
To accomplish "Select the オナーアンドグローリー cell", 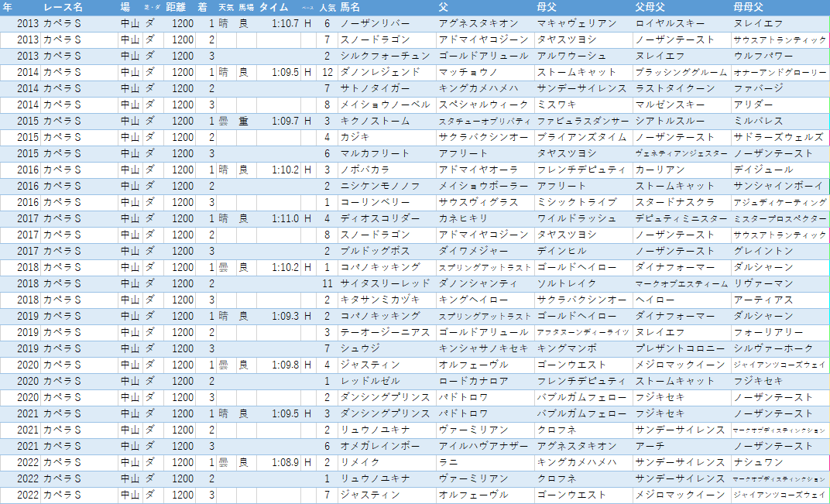I will (780, 72).
